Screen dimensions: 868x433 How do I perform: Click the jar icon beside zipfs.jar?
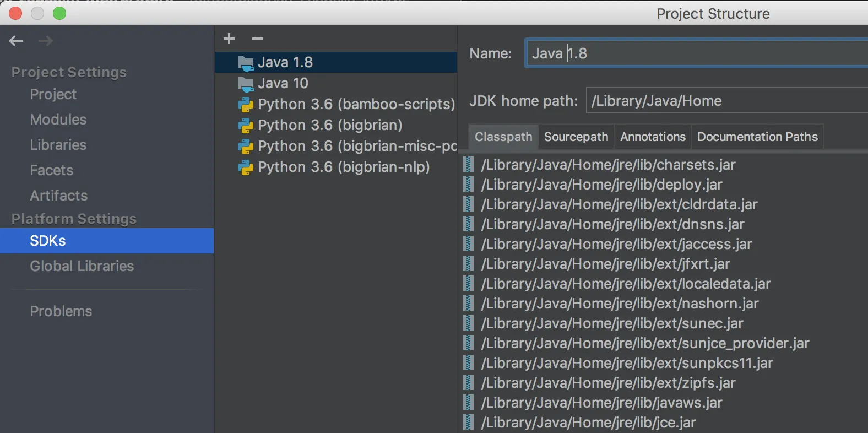tap(468, 382)
